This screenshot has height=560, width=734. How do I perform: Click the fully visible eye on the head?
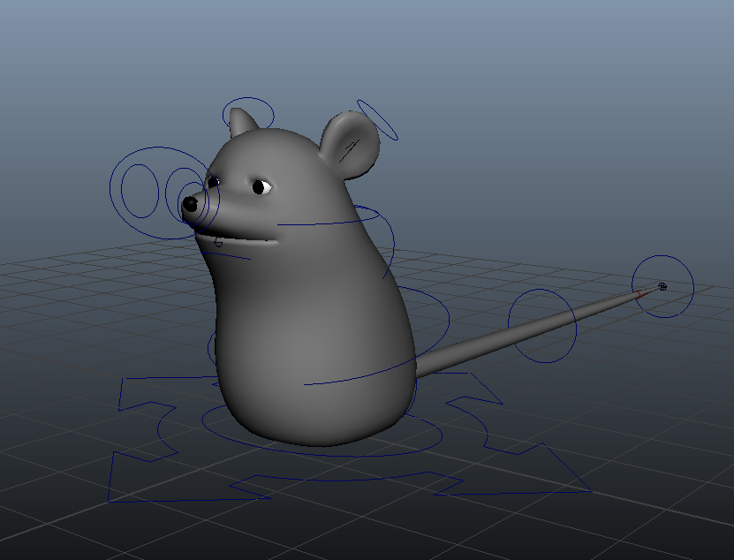[x=260, y=186]
